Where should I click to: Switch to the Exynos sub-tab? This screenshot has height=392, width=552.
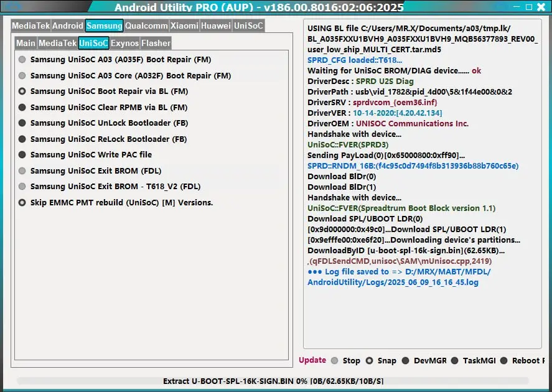[124, 43]
